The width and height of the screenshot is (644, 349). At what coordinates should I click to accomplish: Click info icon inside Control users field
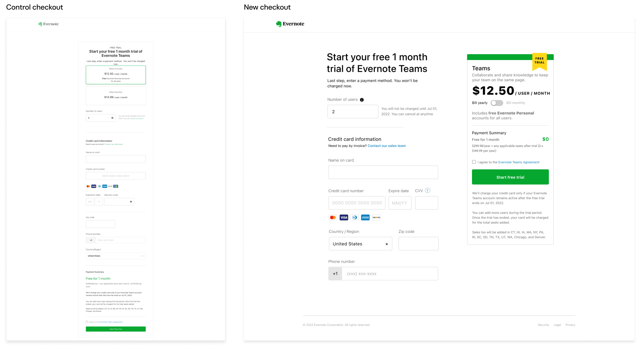pos(112,118)
